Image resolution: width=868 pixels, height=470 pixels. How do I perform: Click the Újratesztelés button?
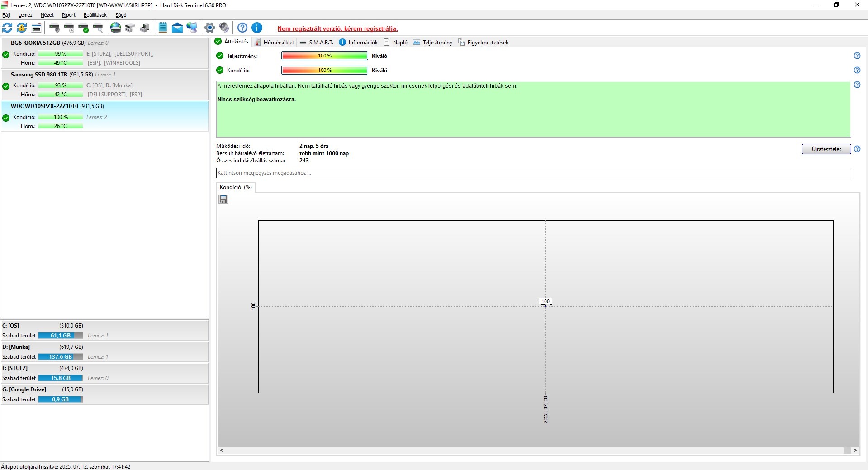tap(826, 149)
